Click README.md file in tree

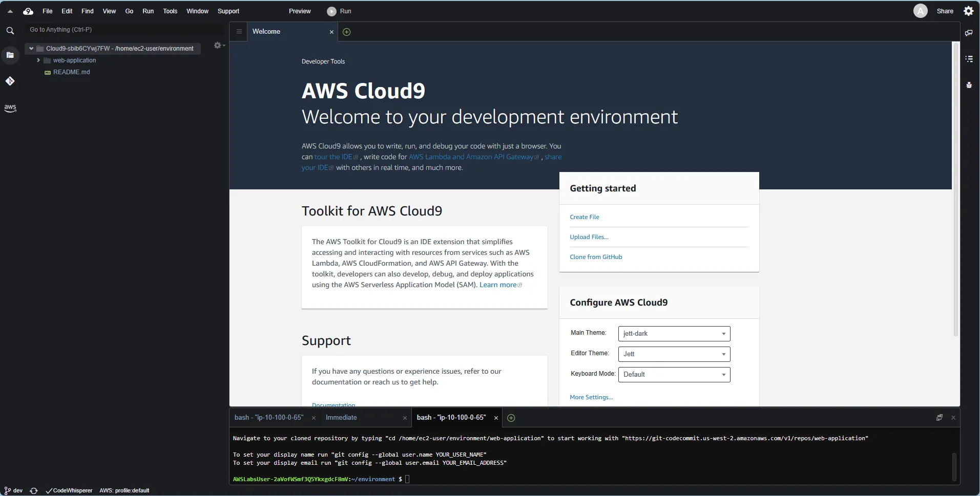[71, 72]
